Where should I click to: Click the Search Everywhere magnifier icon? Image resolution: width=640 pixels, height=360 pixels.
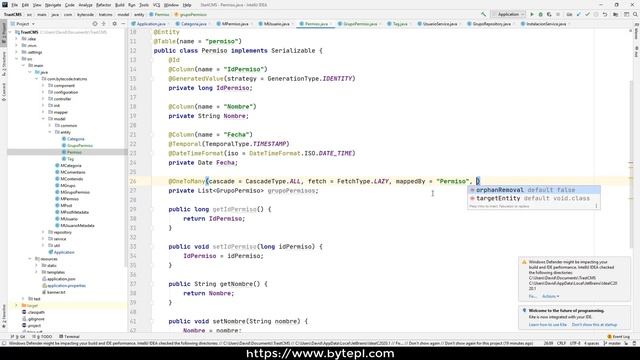click(x=635, y=14)
